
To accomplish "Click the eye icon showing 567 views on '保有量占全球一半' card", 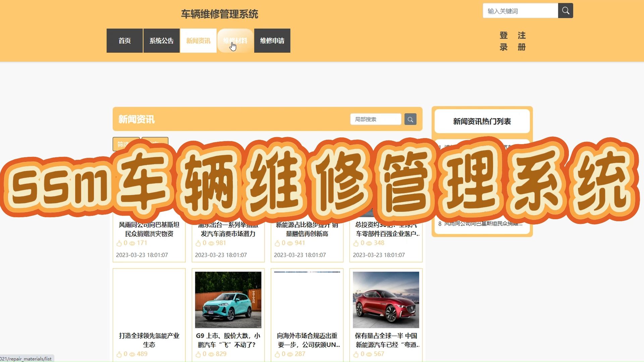I will click(x=369, y=354).
